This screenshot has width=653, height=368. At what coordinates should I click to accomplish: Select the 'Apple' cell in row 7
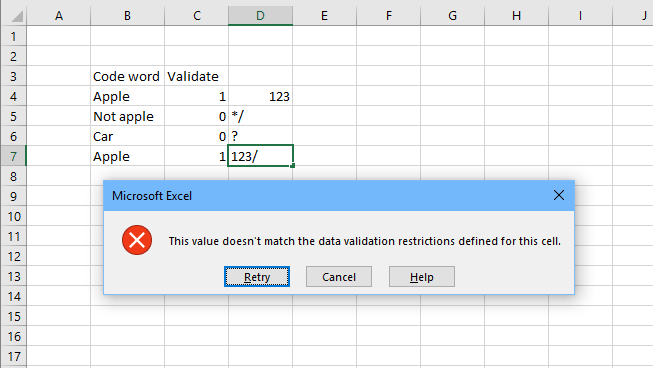pos(127,156)
